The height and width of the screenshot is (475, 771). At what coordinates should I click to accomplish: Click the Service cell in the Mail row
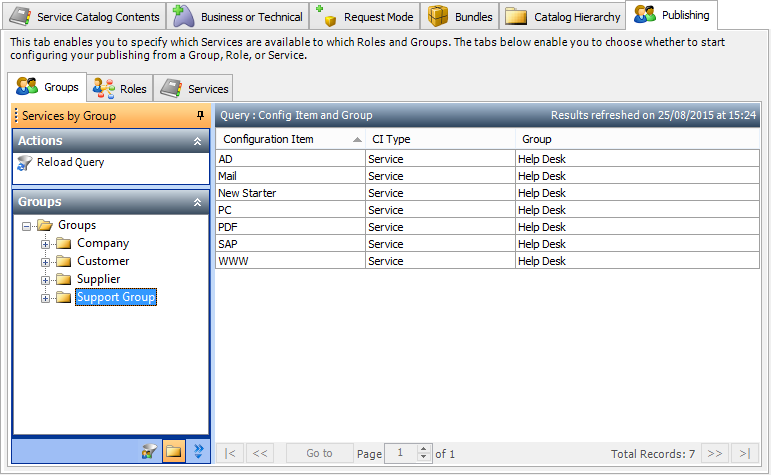coord(440,176)
